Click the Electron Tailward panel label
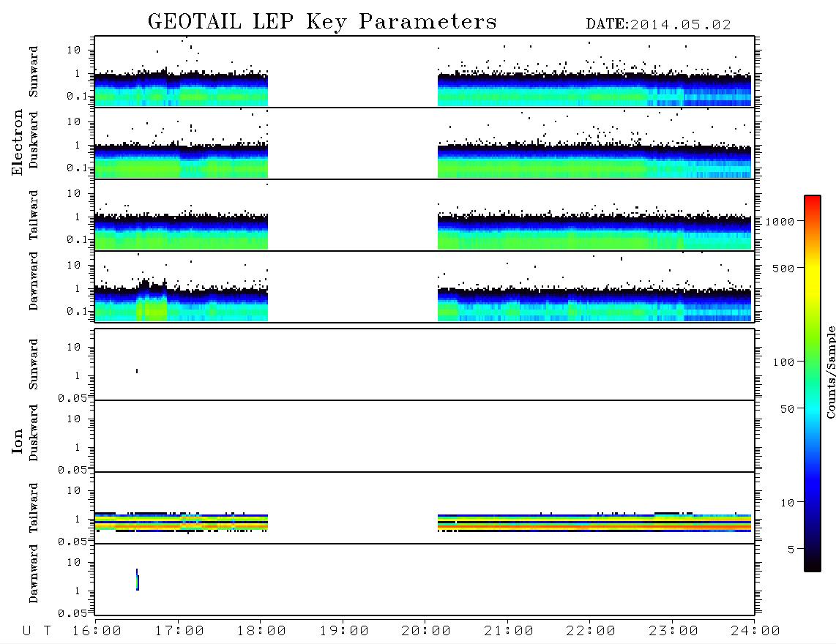836x644 pixels. tap(34, 214)
